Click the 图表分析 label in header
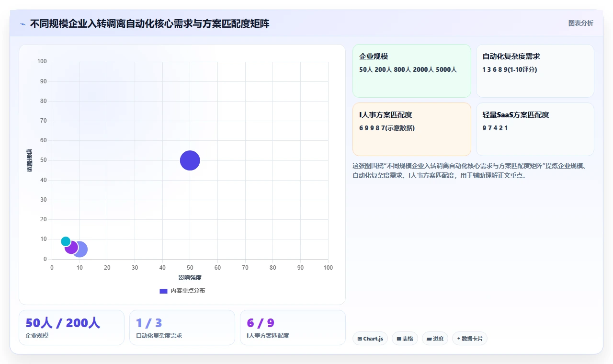This screenshot has height=364, width=613. (580, 23)
